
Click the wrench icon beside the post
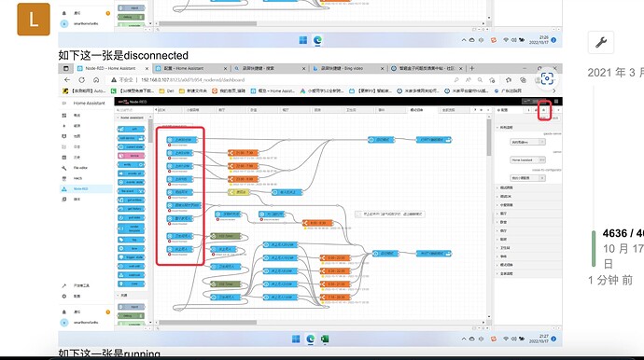[x=601, y=42]
